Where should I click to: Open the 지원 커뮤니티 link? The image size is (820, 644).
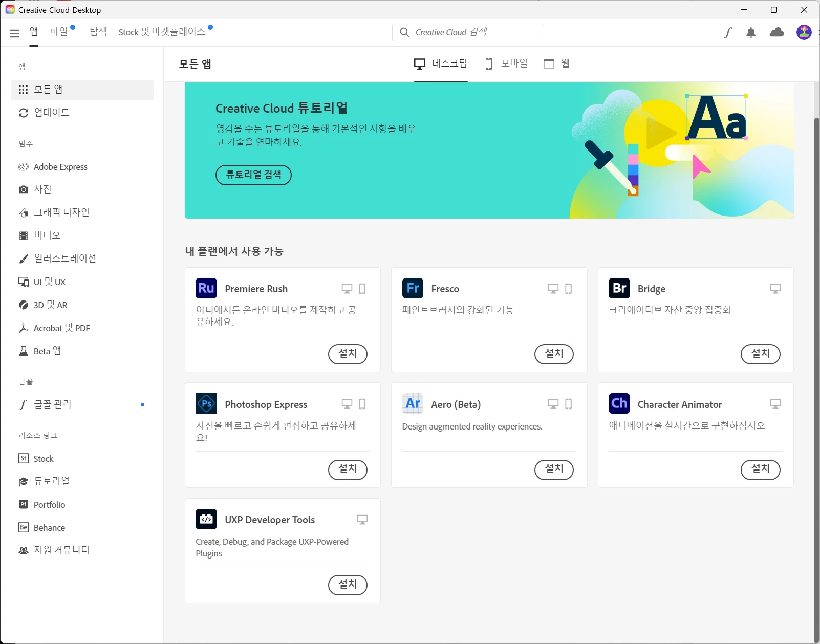coord(82,550)
